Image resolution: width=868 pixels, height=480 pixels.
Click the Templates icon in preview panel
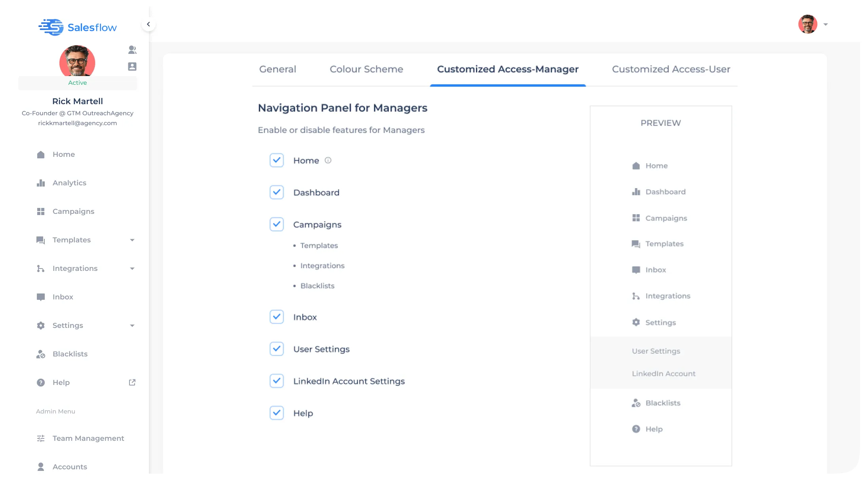(636, 244)
